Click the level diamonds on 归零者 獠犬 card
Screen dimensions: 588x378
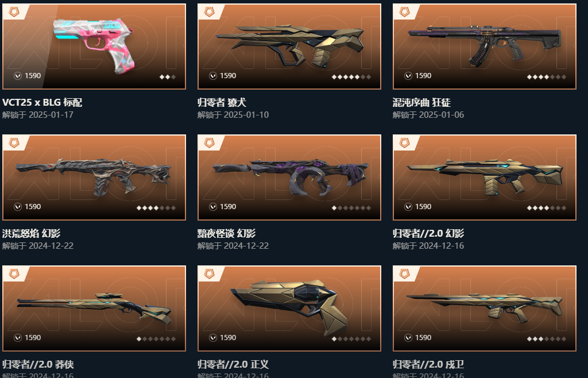click(351, 77)
